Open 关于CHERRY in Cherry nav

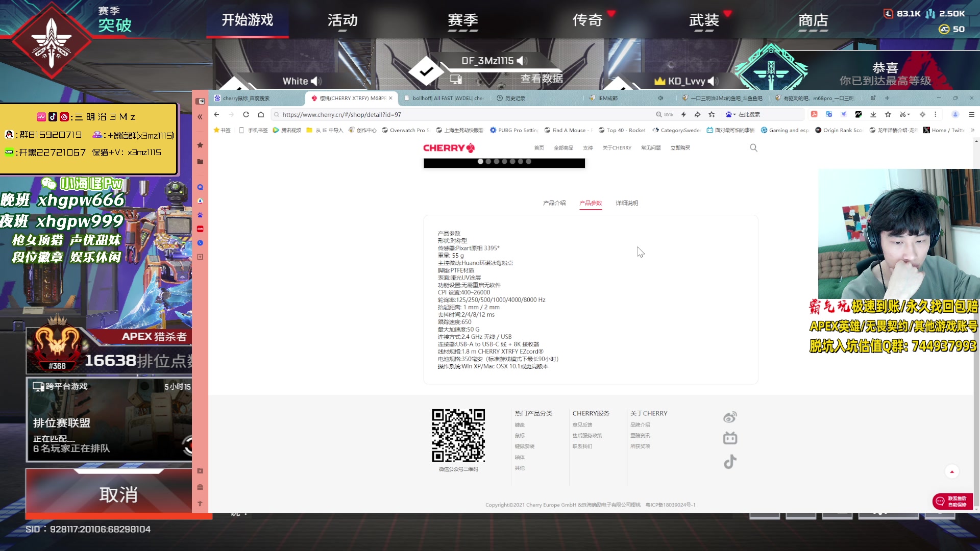coord(617,148)
